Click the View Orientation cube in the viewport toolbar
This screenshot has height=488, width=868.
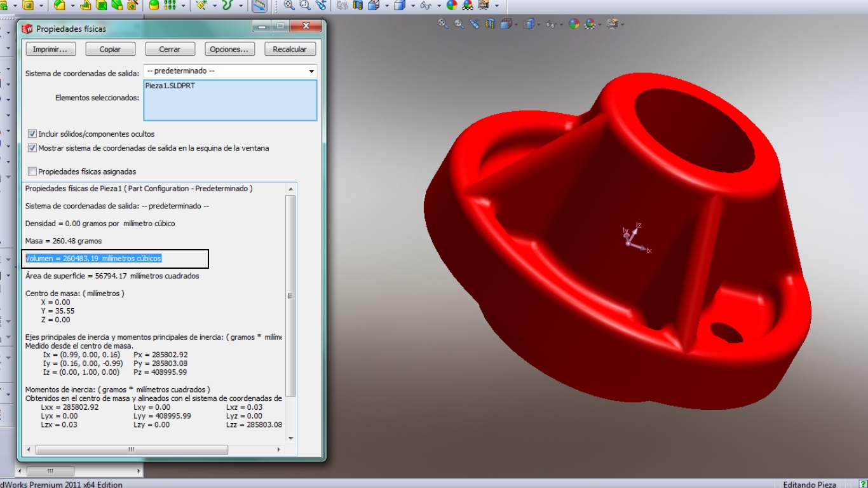(x=506, y=24)
